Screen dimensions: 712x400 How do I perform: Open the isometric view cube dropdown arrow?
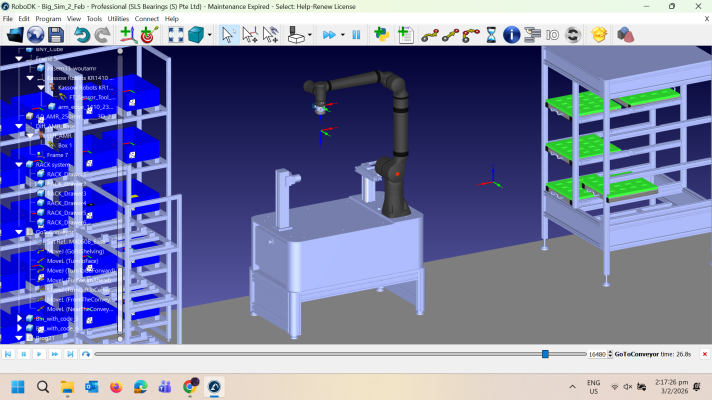(211, 35)
